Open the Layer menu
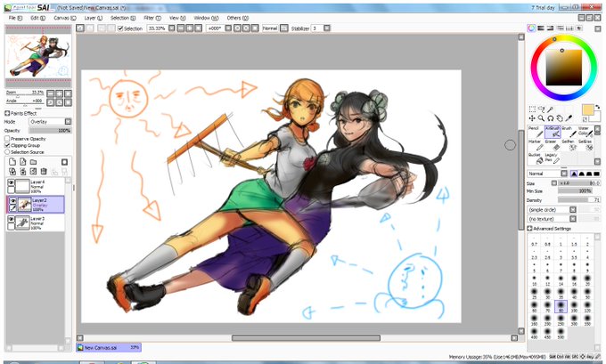 coord(94,18)
